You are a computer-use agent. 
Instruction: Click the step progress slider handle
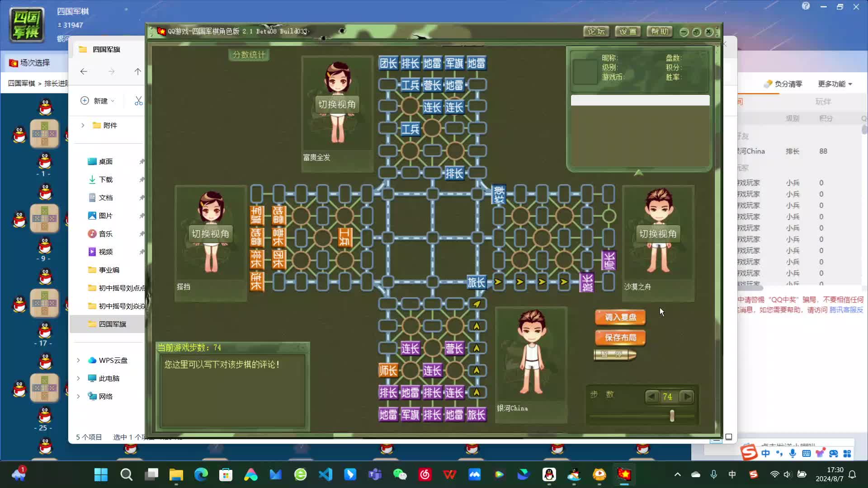click(672, 416)
